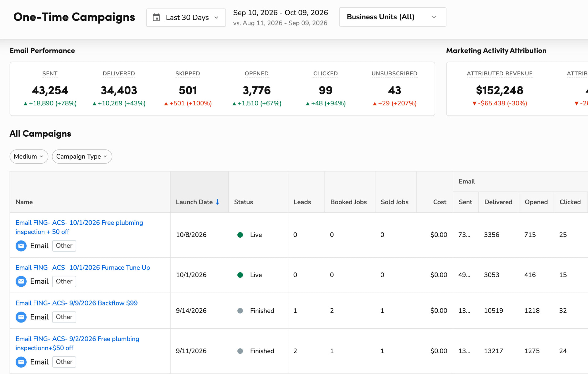Click the SKIPPED metric label
The image size is (588, 374).
(x=188, y=74)
